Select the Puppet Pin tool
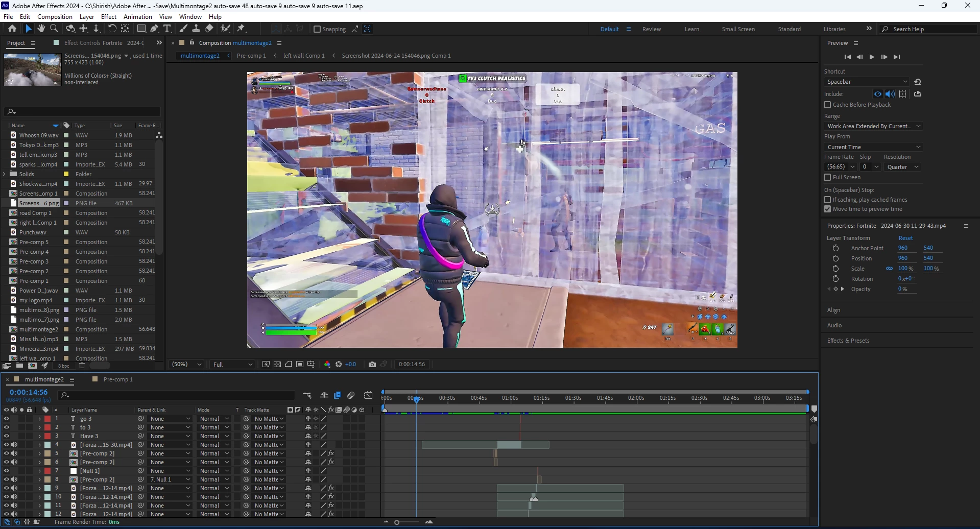Screen dimensions: 980x529 pyautogui.click(x=241, y=29)
